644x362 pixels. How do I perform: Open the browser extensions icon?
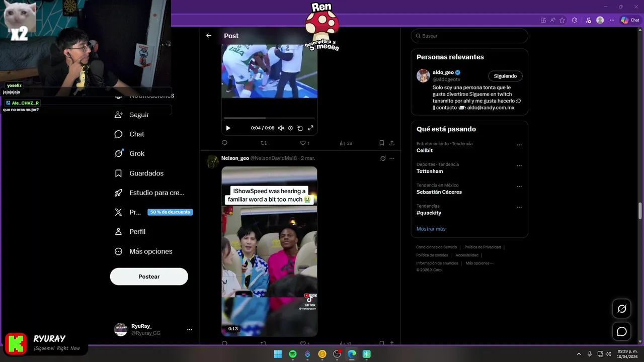coord(575,20)
